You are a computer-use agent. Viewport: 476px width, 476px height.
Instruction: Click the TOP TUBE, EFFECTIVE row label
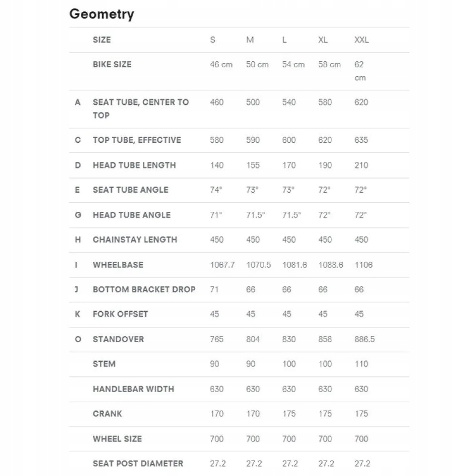click(137, 140)
